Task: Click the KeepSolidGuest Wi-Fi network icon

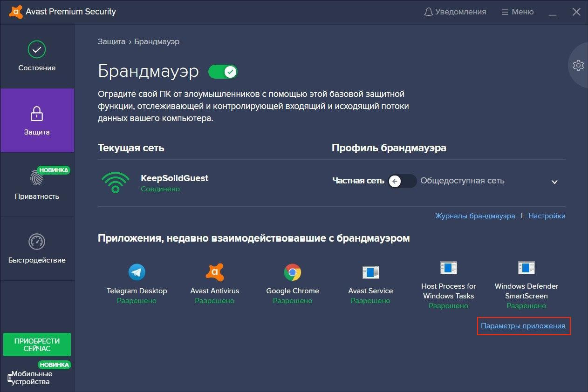Action: 115,182
